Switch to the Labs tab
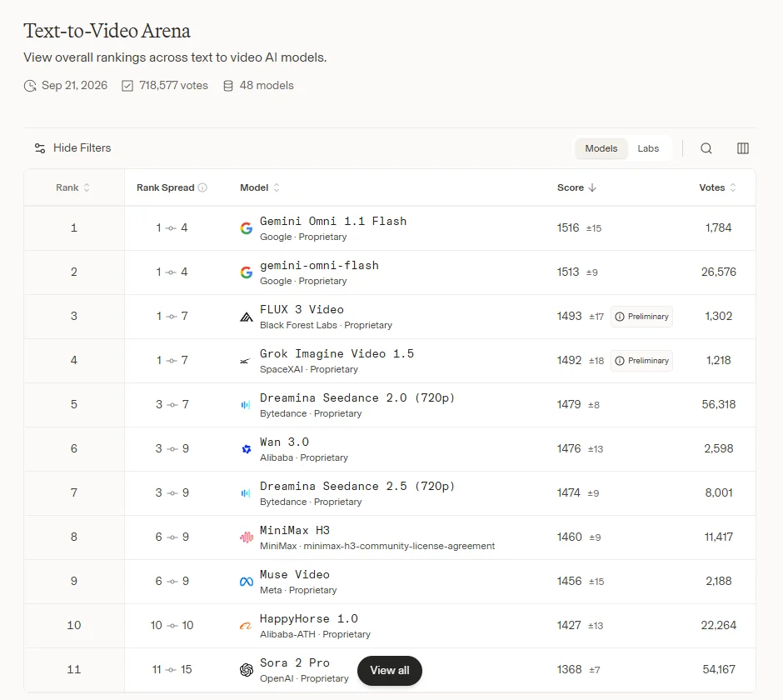Screen dimensions: 783x700 coord(648,148)
